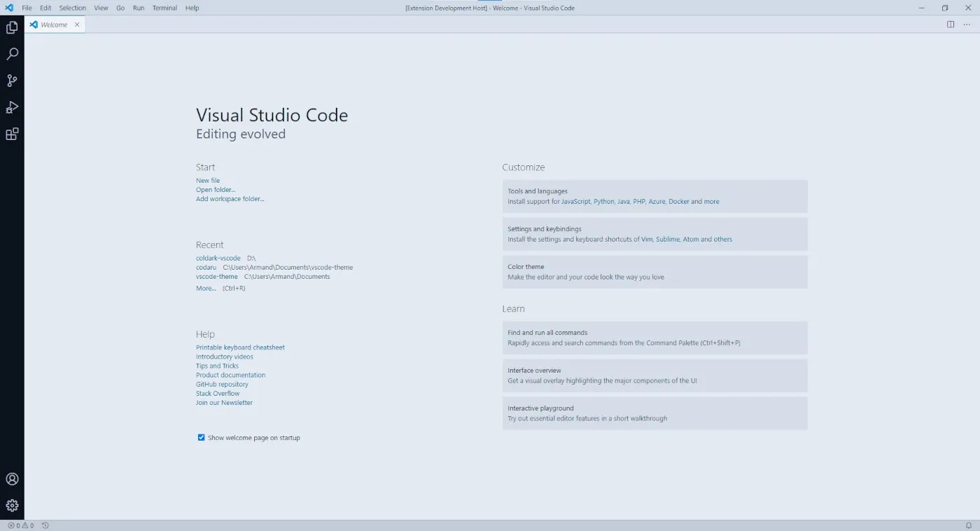Open the Selection menu
The image size is (980, 531).
(x=72, y=8)
